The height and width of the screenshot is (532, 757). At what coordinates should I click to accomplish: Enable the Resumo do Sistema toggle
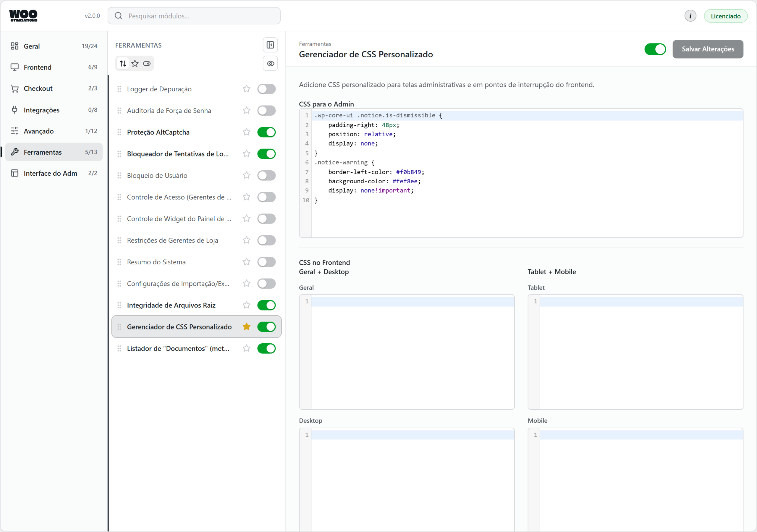266,262
